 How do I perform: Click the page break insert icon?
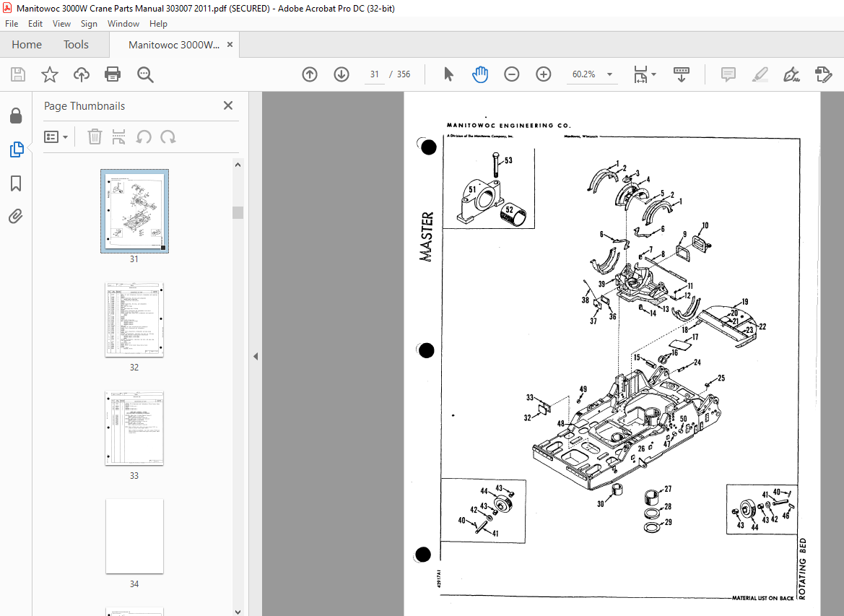click(119, 136)
